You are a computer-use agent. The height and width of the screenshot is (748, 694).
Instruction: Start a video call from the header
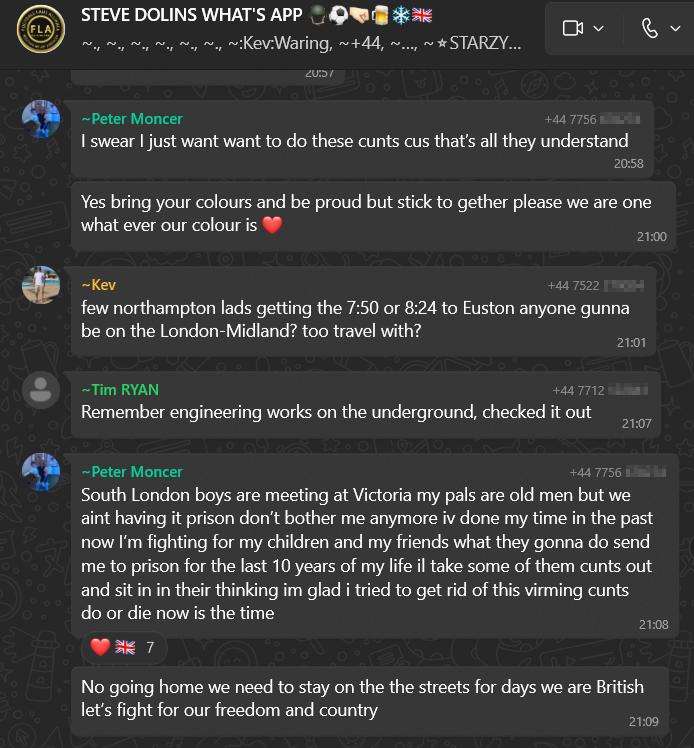click(573, 28)
